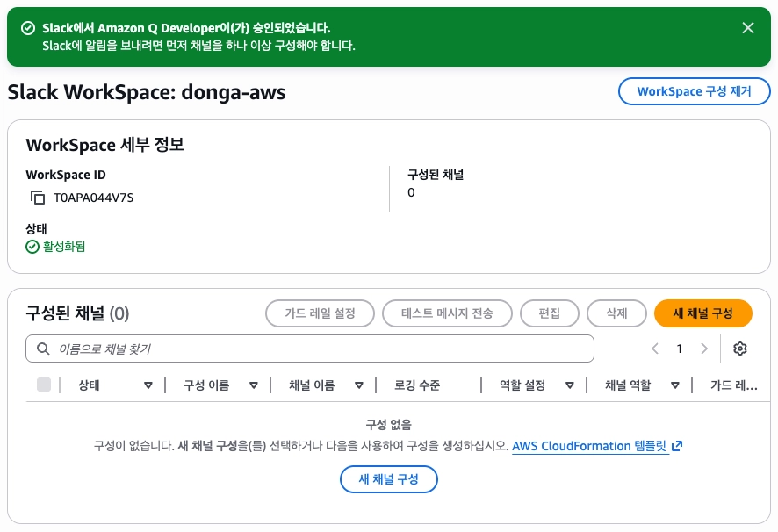This screenshot has width=778, height=532.
Task: Sort by the 채널 역할 column arrow
Action: click(x=674, y=385)
